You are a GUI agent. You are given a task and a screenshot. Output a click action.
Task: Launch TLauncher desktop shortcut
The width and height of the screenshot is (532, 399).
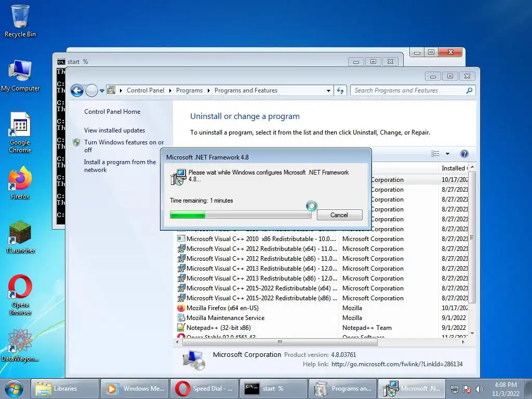click(x=20, y=237)
